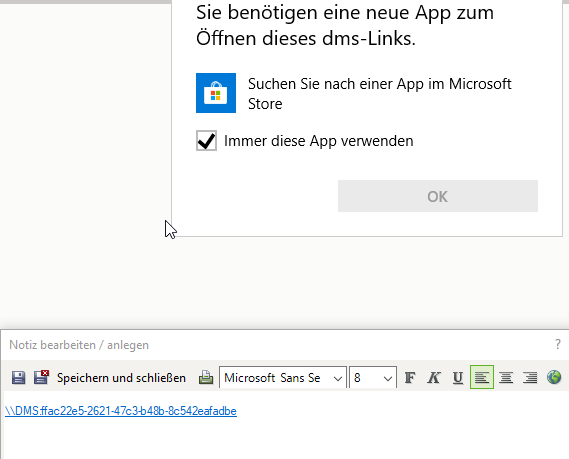Toggle underline formatting (U icon)
The height and width of the screenshot is (459, 569).
pos(458,378)
